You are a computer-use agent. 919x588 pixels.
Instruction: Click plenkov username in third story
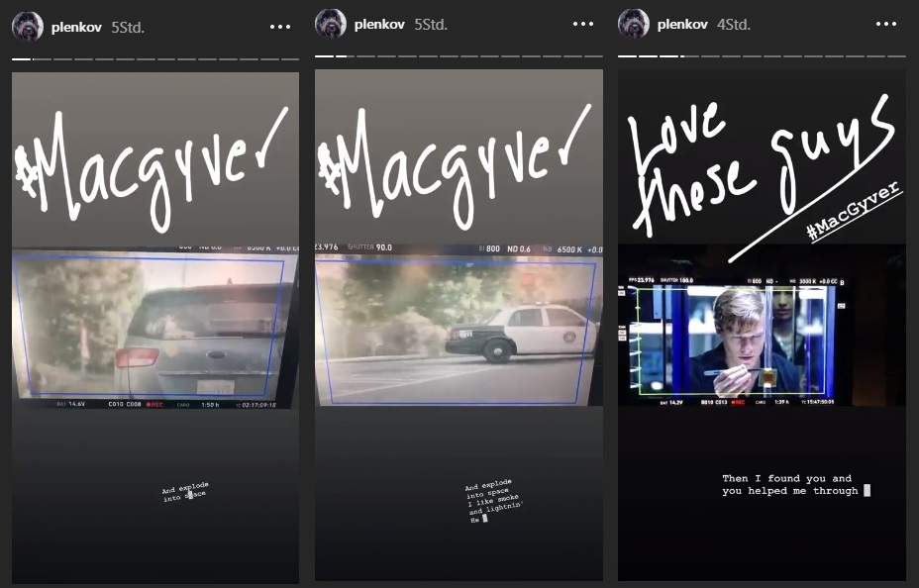pos(682,25)
